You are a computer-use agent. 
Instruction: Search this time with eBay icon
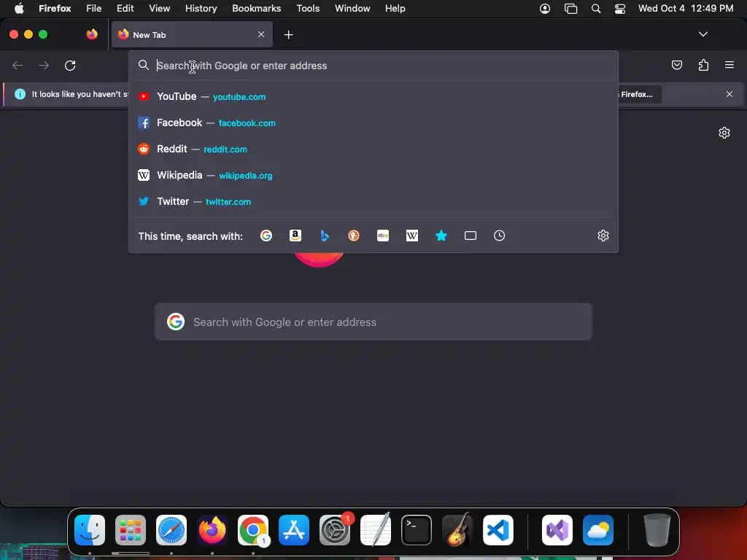383,236
